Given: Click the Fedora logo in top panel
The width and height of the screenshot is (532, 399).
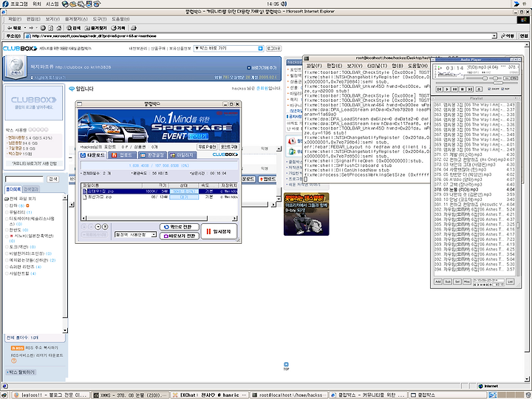Looking at the screenshot, I should point(5,4).
